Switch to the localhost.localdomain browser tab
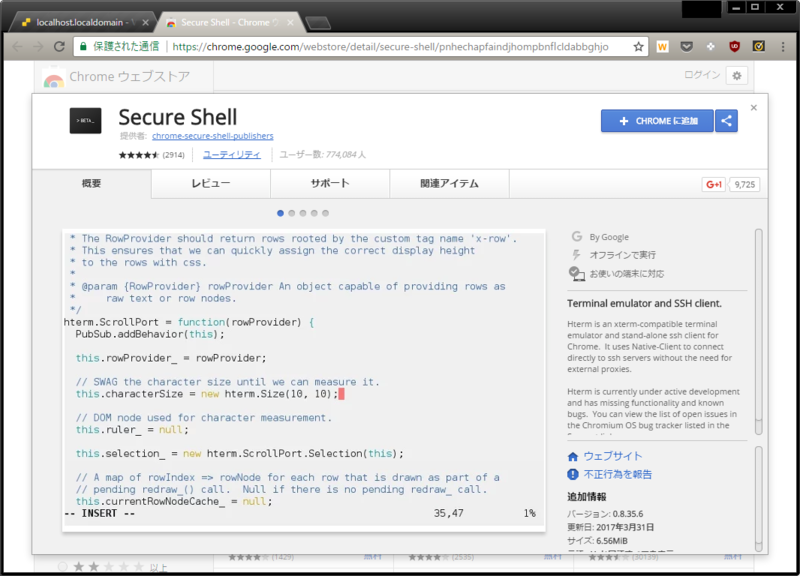Screen dimensions: 800x576 click(82, 22)
